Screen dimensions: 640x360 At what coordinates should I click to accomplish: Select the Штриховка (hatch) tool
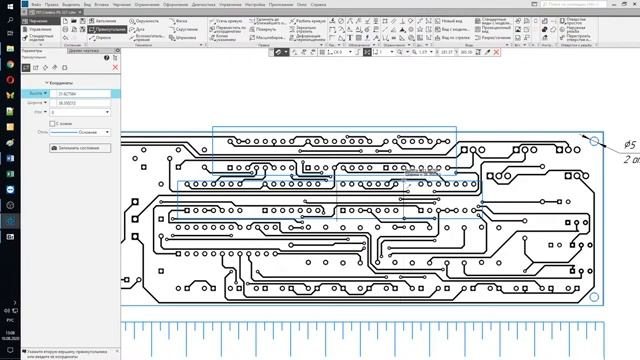182,38
